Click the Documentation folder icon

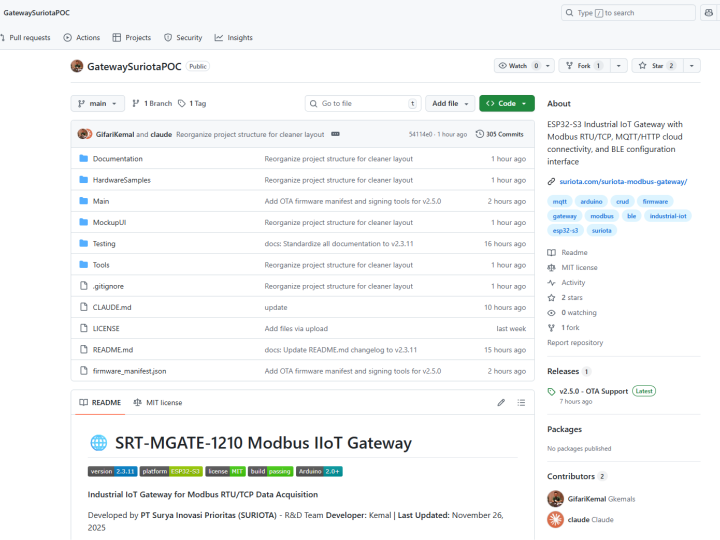coord(83,159)
